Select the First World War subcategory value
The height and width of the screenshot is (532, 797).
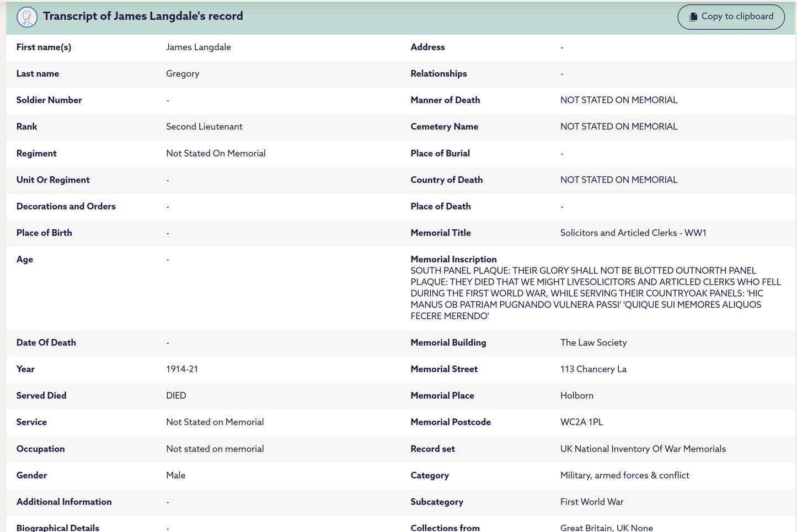(591, 502)
